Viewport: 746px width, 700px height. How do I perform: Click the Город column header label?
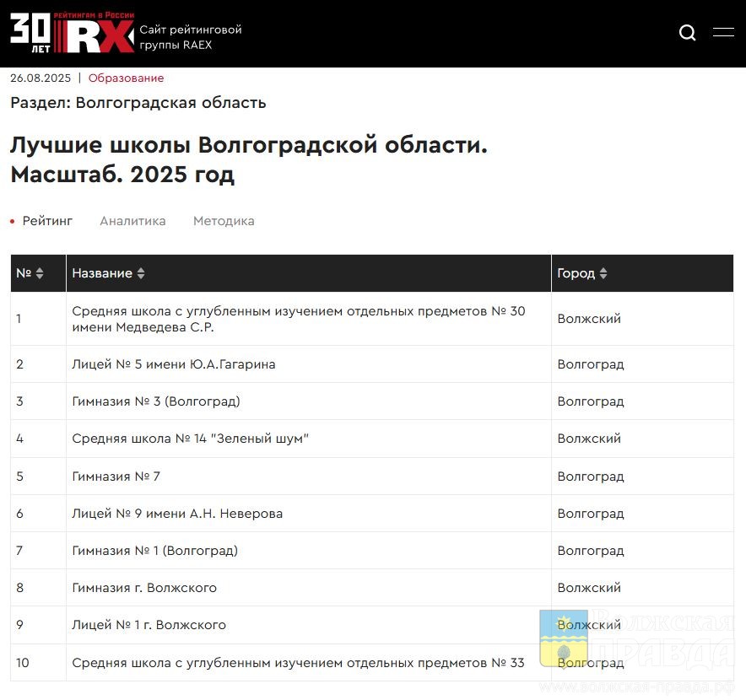[576, 273]
